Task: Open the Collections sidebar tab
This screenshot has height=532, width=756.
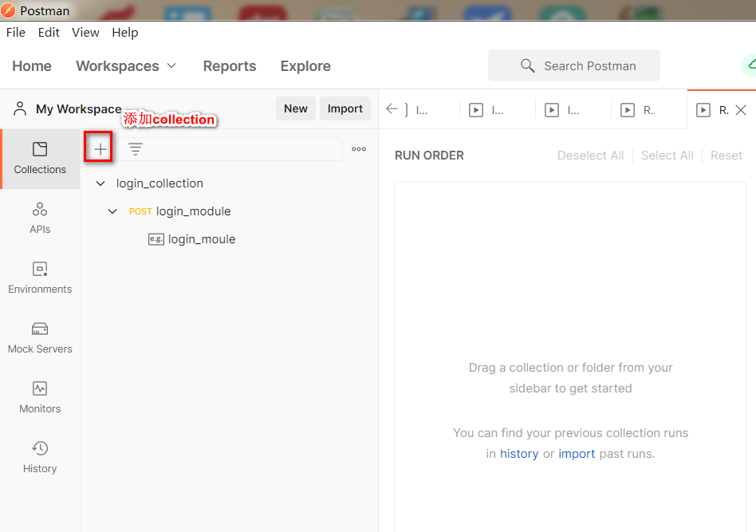Action: click(40, 159)
